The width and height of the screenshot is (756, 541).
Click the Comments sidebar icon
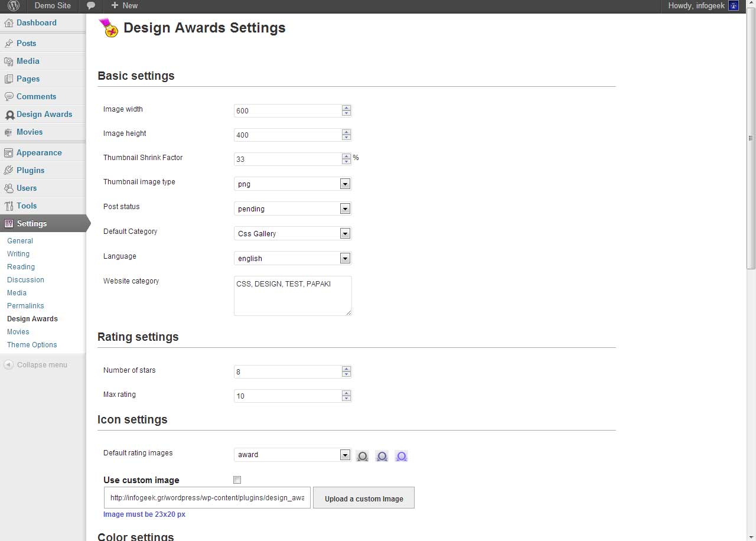[x=9, y=97]
